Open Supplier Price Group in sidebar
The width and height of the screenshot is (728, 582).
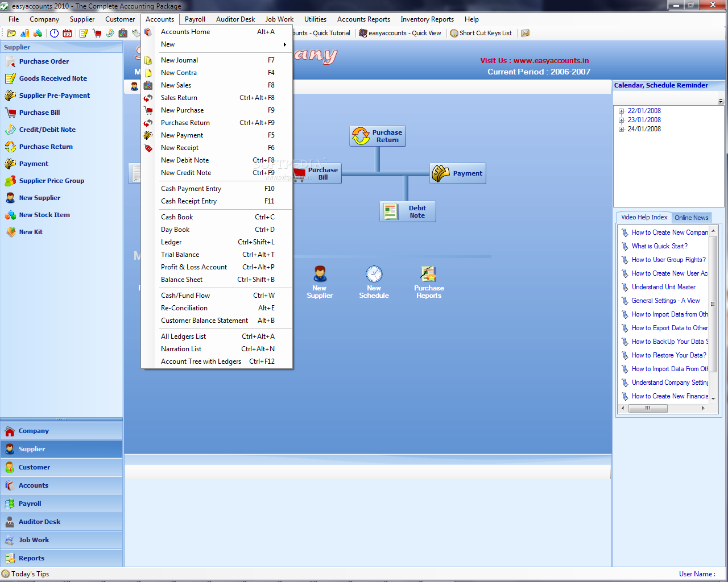pyautogui.click(x=51, y=181)
